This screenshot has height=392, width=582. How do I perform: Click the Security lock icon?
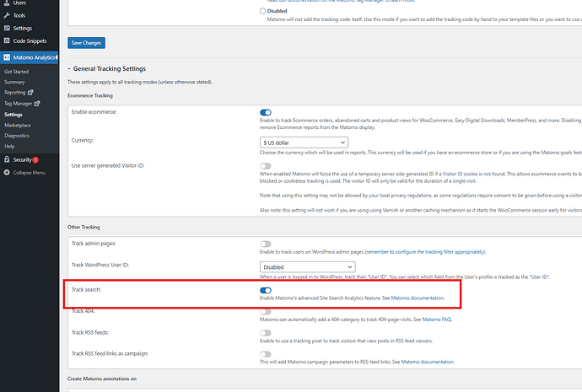click(7, 159)
